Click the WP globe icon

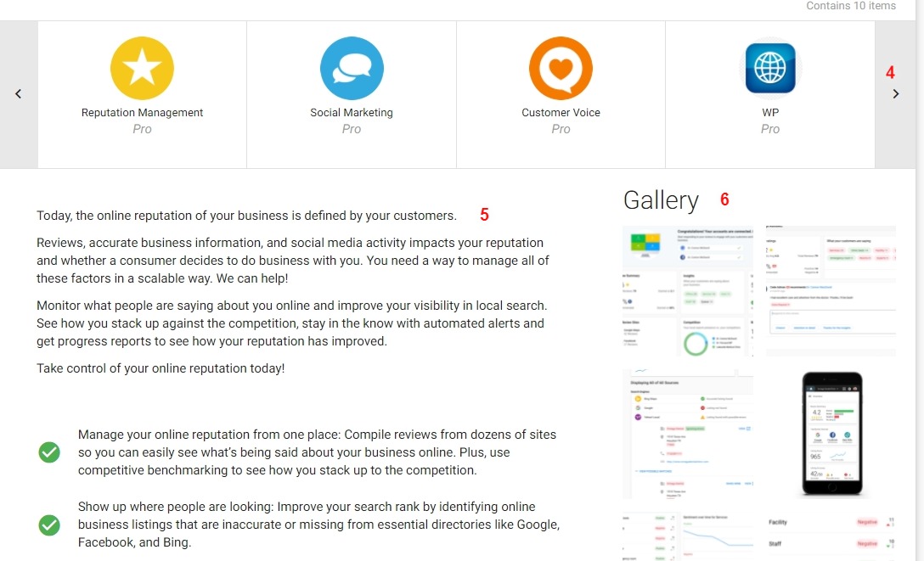tap(769, 69)
